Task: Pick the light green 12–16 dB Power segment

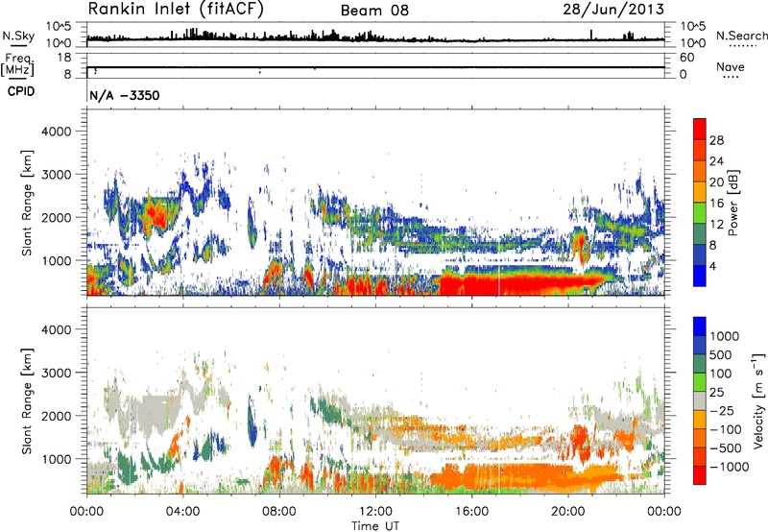Action: coord(700,212)
